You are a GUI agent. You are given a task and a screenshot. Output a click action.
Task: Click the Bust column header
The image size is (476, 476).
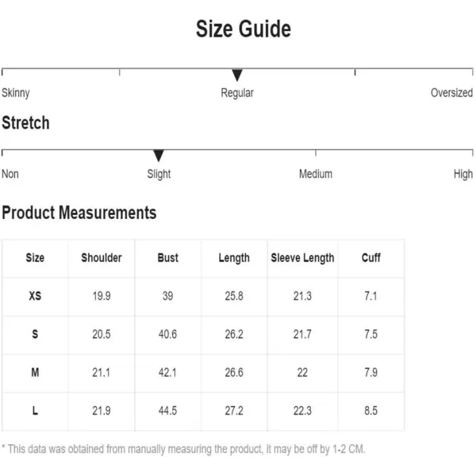click(168, 258)
